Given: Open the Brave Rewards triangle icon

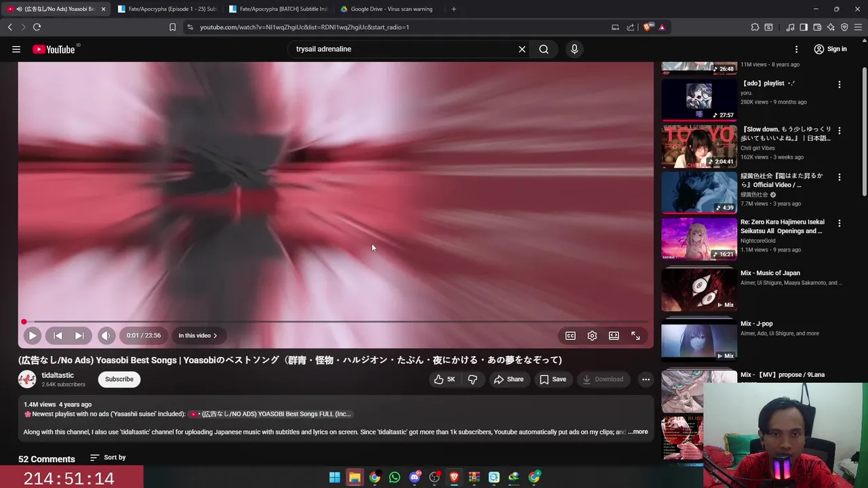Looking at the screenshot, I should (662, 27).
